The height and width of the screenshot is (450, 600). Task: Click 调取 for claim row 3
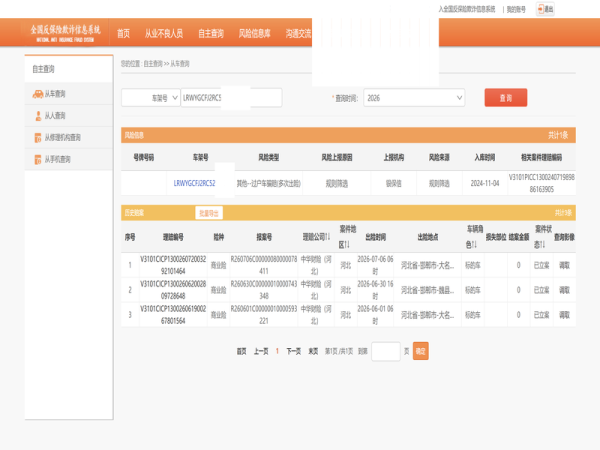[x=564, y=315]
